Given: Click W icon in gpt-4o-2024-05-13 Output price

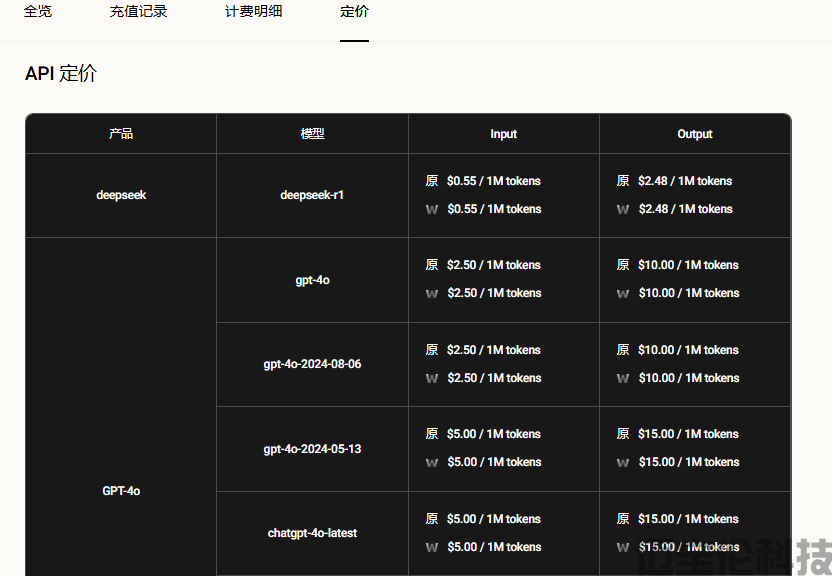Looking at the screenshot, I should tap(623, 463).
